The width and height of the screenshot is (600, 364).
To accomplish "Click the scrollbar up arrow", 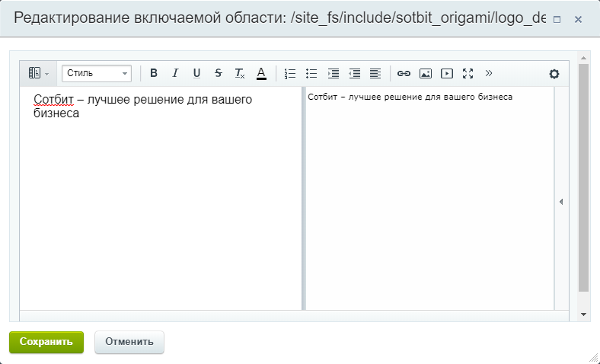I will [x=583, y=58].
